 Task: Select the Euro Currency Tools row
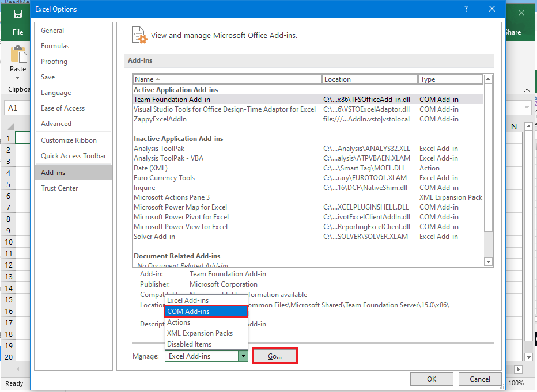308,178
